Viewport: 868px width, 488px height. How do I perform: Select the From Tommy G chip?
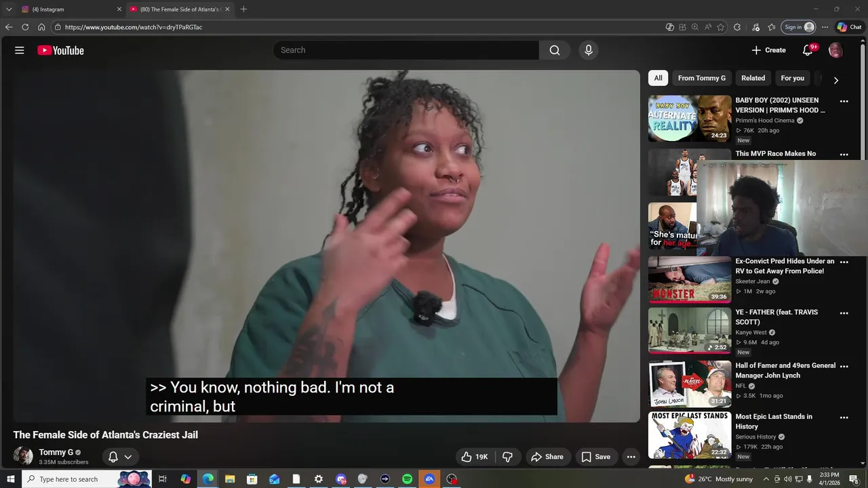702,78
